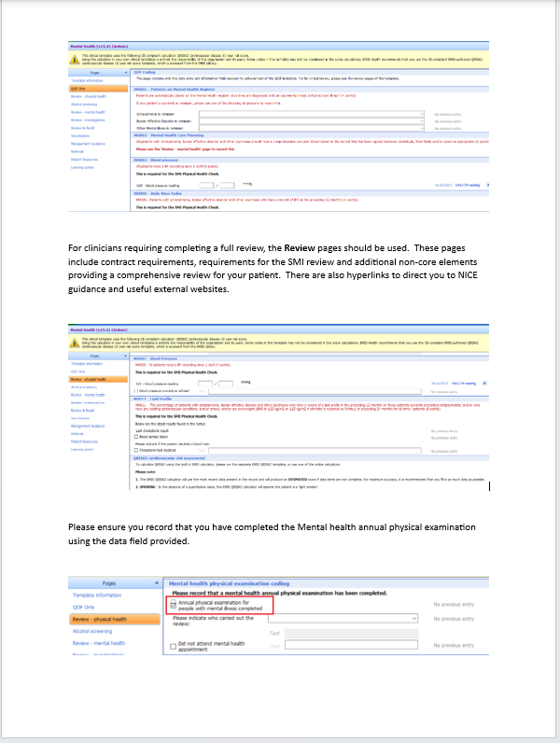This screenshot has width=560, height=743.
Task: Click text field next to Blood pressure procedure refused
Action: pos(315,391)
